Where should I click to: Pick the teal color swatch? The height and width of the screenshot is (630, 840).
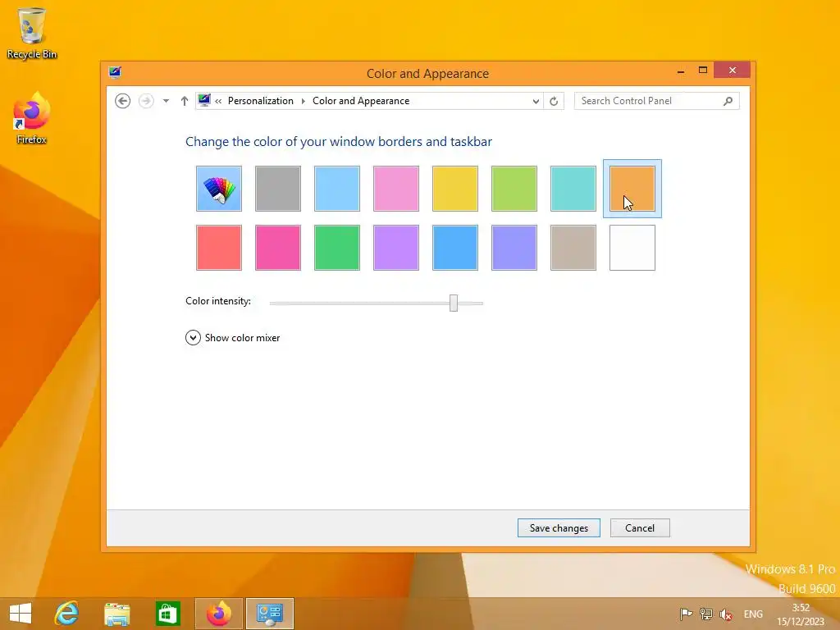click(x=573, y=189)
